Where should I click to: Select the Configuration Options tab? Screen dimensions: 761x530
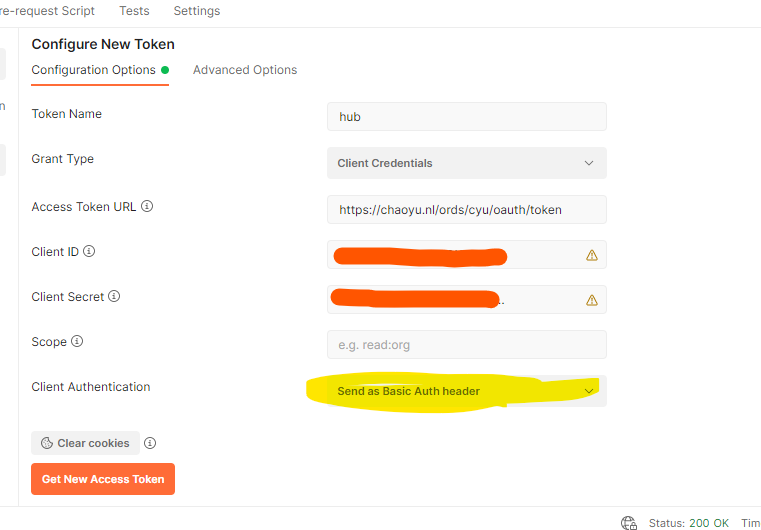pos(94,70)
